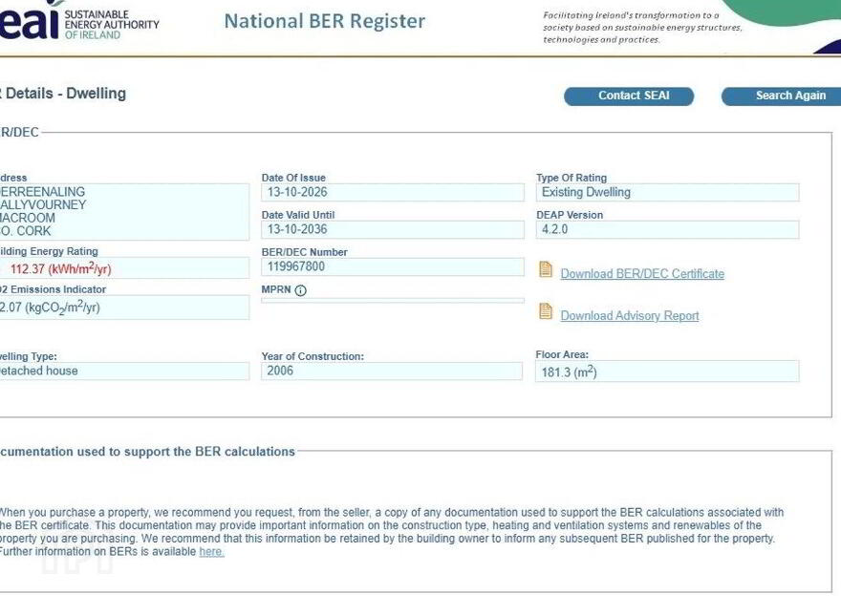Click the empty MPRN field

click(393, 301)
